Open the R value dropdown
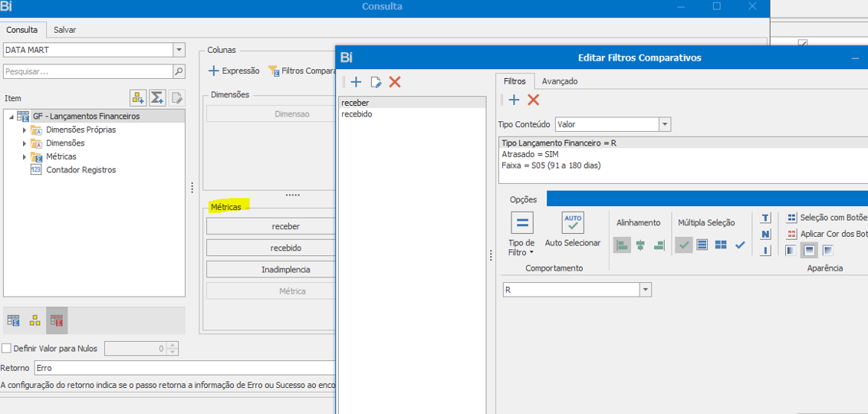This screenshot has height=414, width=868. point(646,290)
